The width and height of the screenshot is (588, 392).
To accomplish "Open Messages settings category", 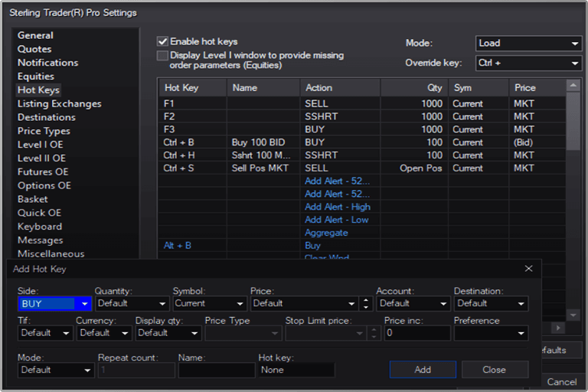I will 40,240.
